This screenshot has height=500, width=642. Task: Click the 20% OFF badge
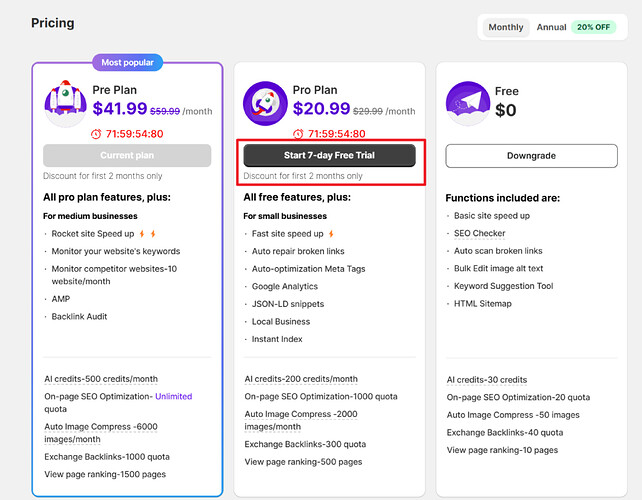(594, 27)
